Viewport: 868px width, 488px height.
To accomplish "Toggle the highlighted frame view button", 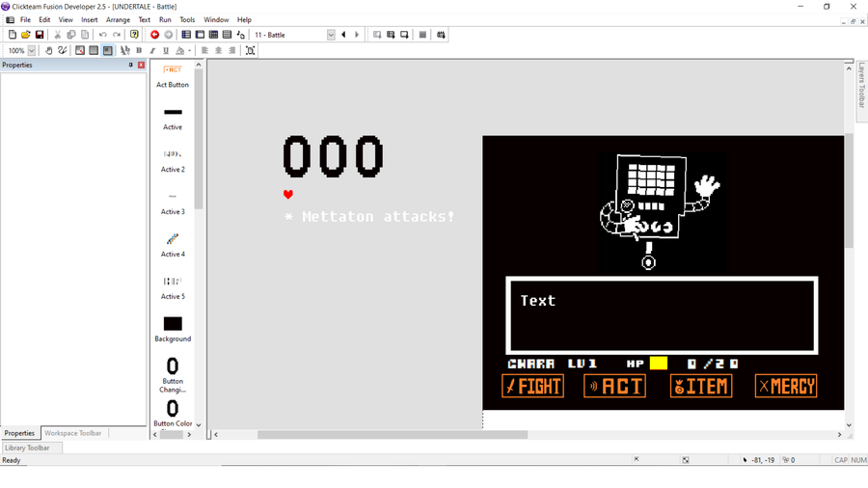I will click(x=107, y=50).
